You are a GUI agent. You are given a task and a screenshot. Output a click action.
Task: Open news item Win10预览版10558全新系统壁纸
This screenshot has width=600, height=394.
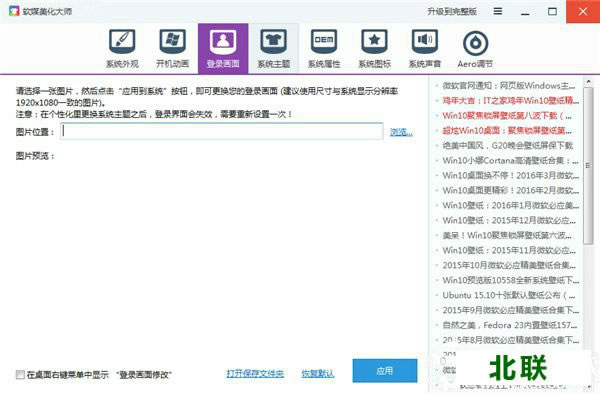(510, 280)
